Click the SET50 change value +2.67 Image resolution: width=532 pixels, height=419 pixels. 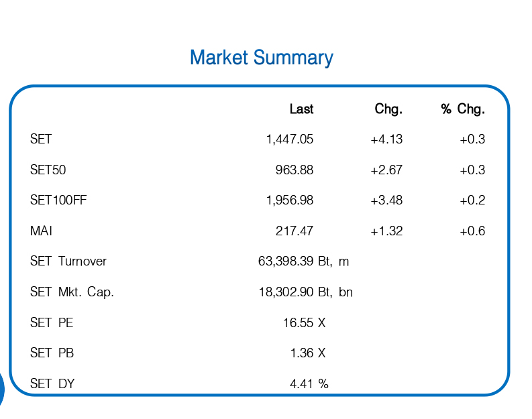pos(386,170)
